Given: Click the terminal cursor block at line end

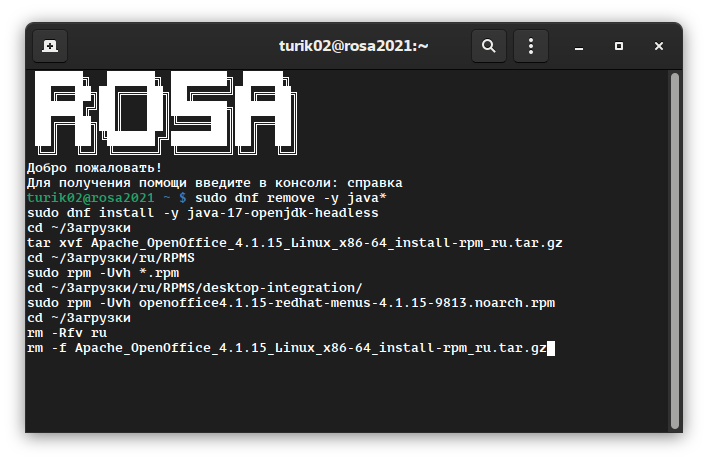Looking at the screenshot, I should click(551, 348).
